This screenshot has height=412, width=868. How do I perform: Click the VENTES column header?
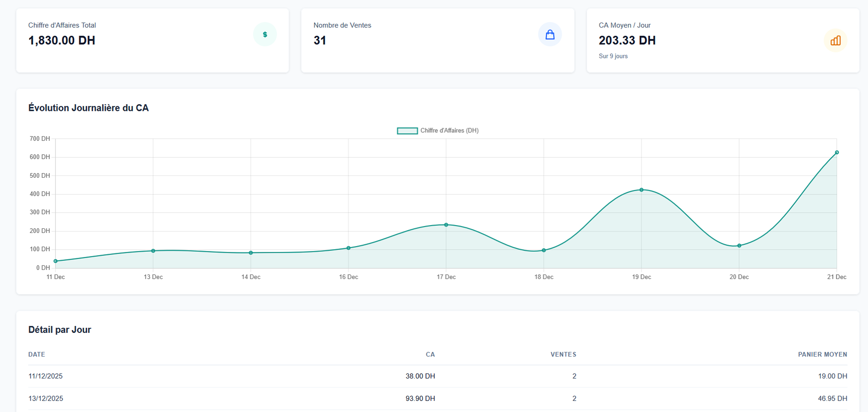coord(563,355)
